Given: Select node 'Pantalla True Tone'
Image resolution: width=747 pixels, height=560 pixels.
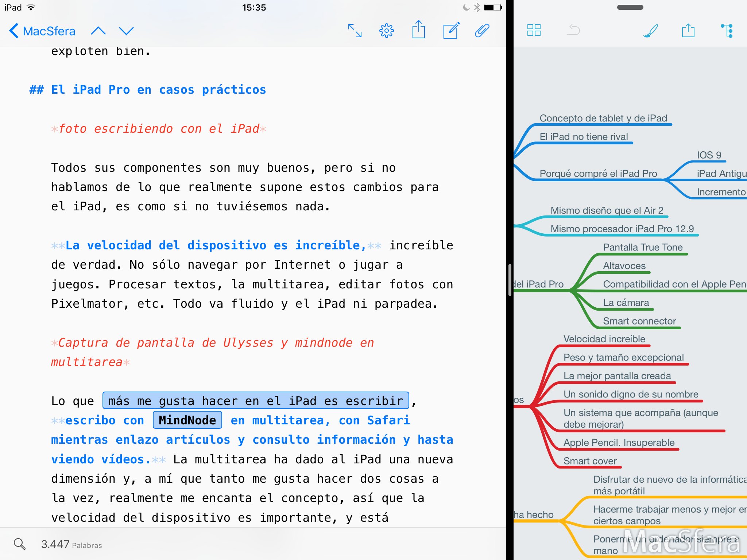Looking at the screenshot, I should pyautogui.click(x=643, y=247).
